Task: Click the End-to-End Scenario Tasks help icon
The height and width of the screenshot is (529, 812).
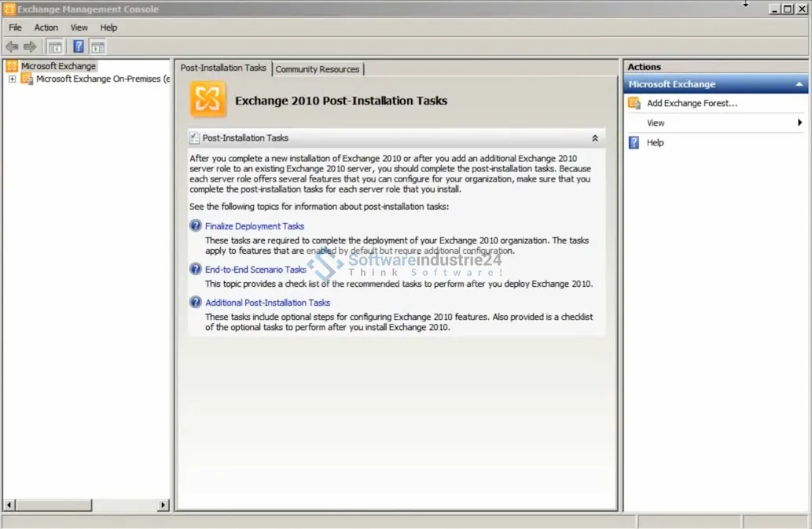Action: pos(196,269)
